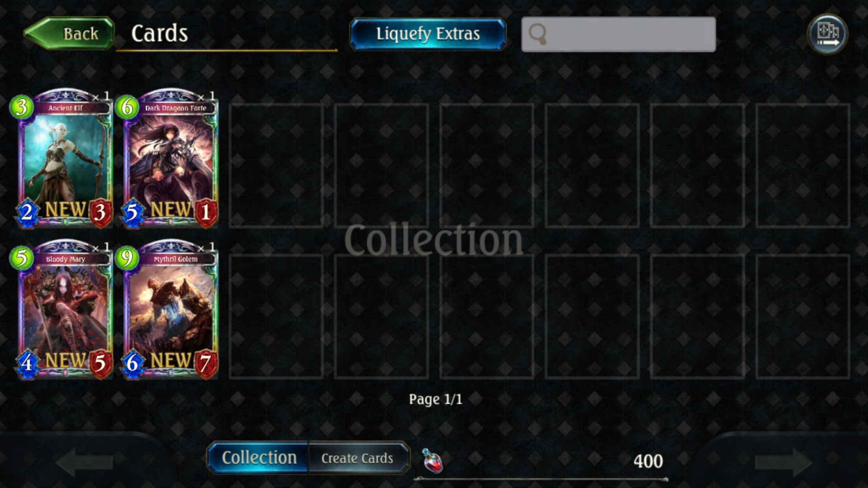Click the card search field

tap(618, 34)
